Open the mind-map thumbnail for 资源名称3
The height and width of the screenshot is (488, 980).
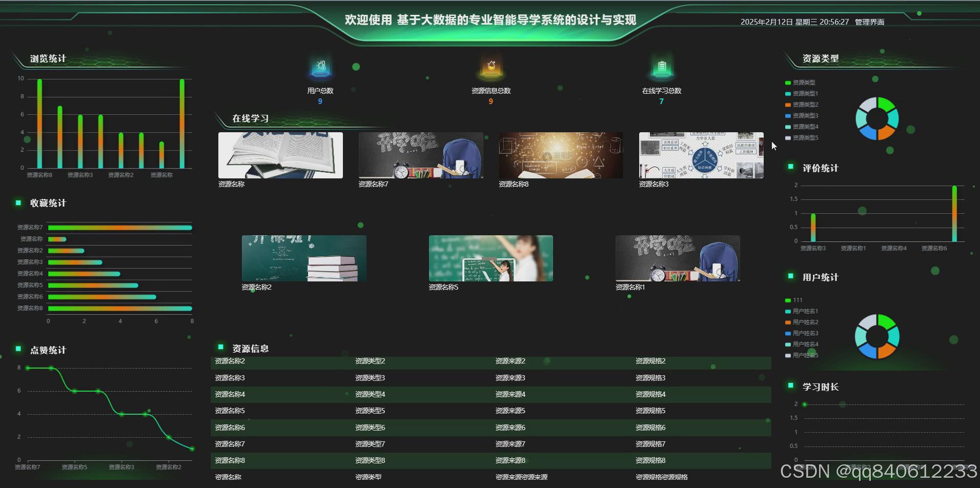701,155
